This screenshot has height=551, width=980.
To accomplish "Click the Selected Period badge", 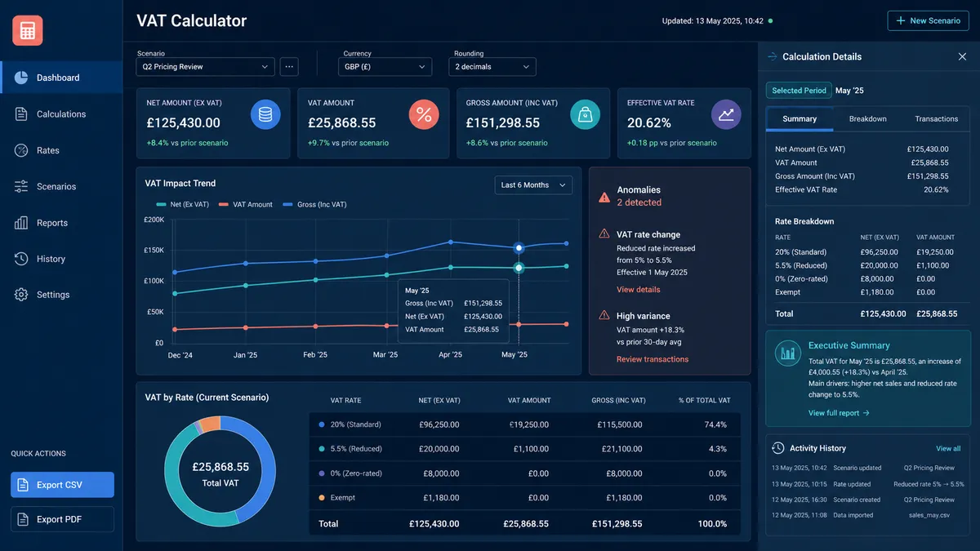I will [x=799, y=91].
